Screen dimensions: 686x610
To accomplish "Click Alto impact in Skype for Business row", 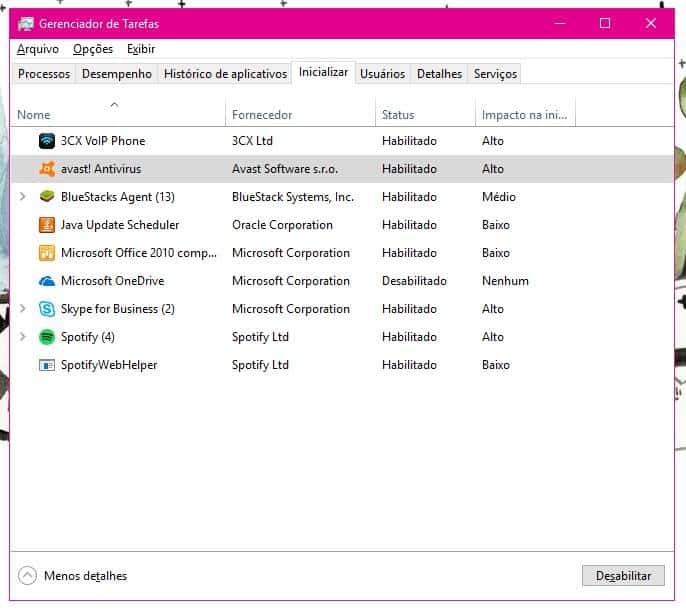I will pos(493,309).
